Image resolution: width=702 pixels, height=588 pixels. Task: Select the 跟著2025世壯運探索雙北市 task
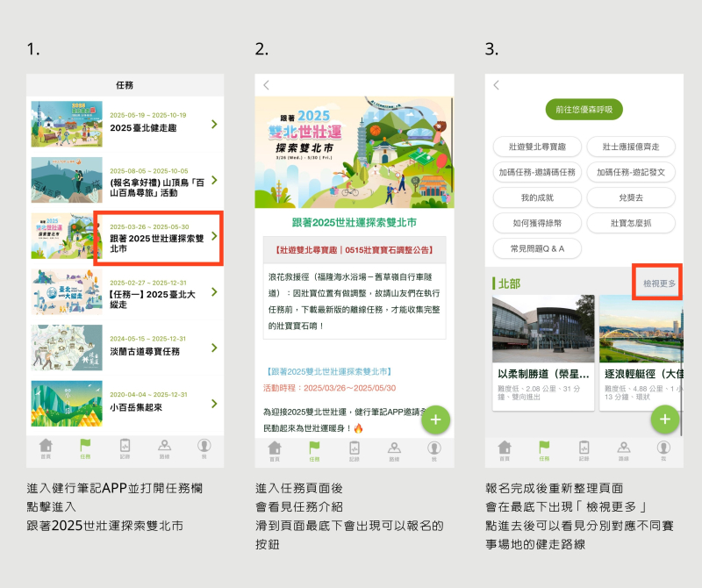(158, 238)
